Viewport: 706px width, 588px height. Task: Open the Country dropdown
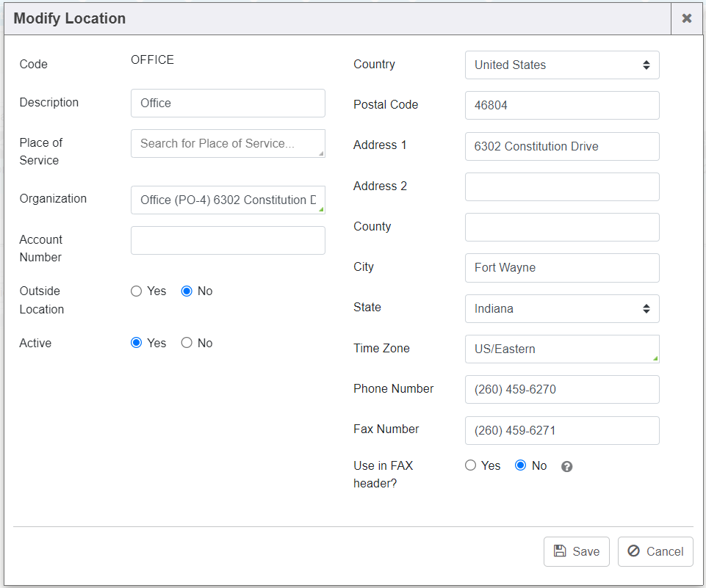click(562, 65)
